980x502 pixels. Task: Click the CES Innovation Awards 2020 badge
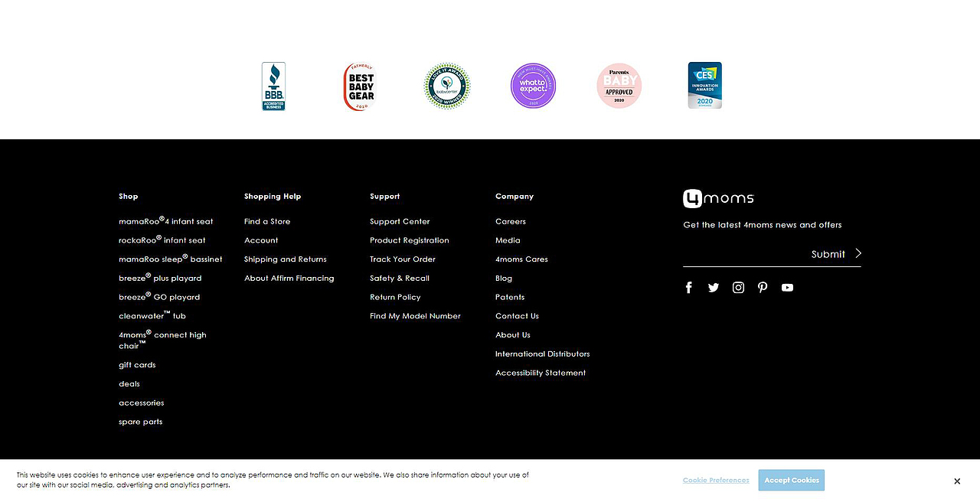tap(704, 86)
